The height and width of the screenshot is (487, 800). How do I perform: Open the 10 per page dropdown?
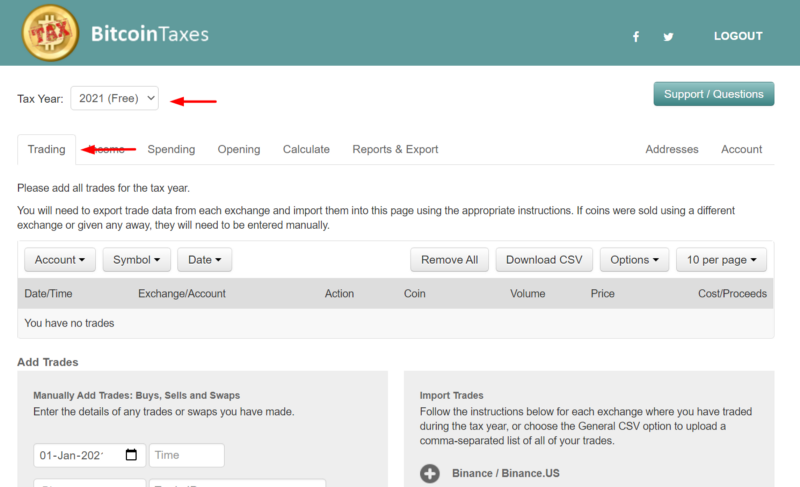pos(721,260)
